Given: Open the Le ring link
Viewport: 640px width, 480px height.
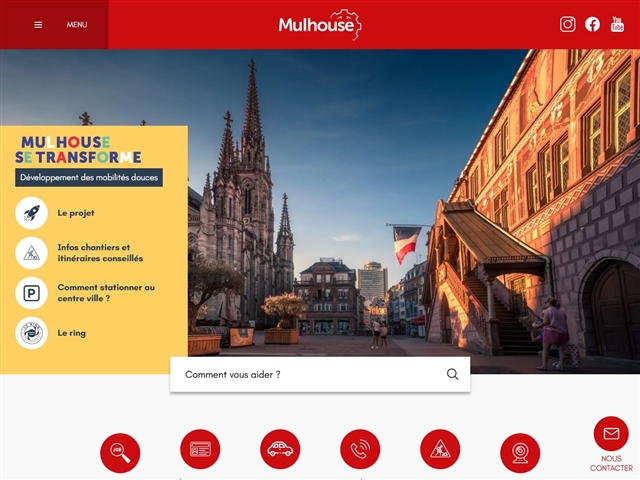Looking at the screenshot, I should coord(71,333).
